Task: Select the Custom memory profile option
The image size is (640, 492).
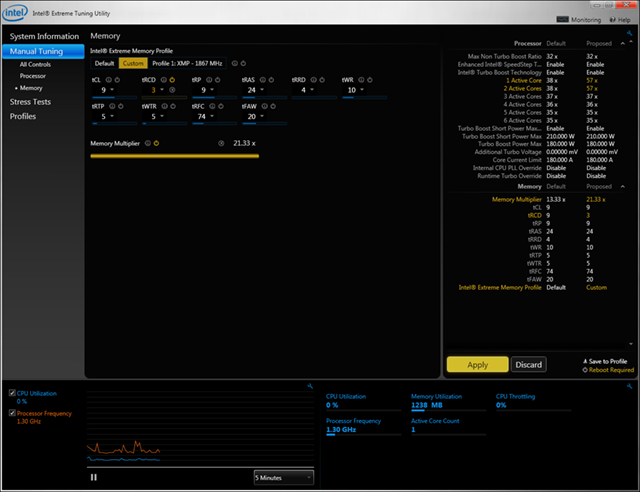Action: point(133,63)
